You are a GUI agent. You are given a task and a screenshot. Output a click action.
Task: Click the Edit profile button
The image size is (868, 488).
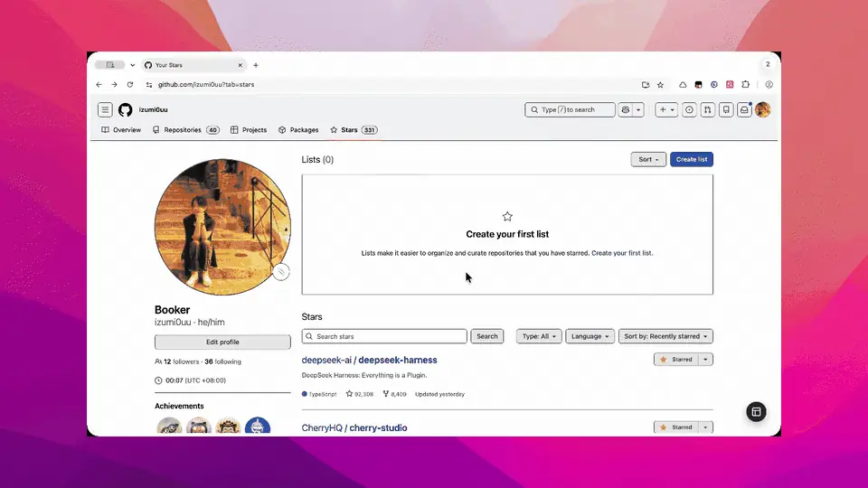click(222, 342)
